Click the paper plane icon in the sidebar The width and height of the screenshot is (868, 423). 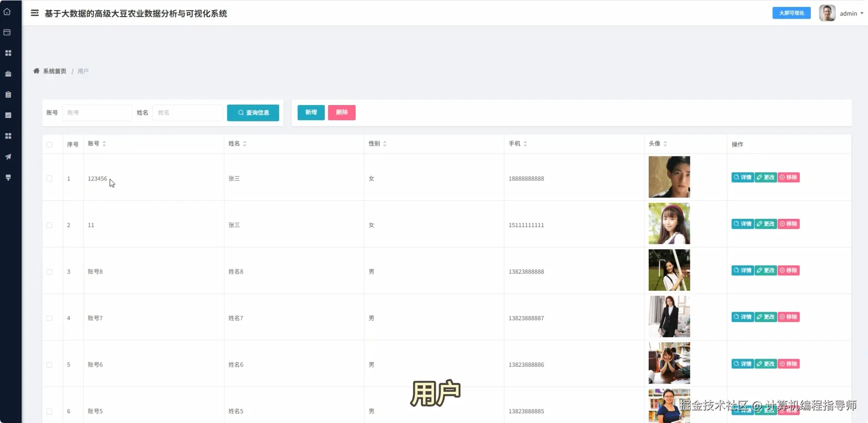[8, 156]
